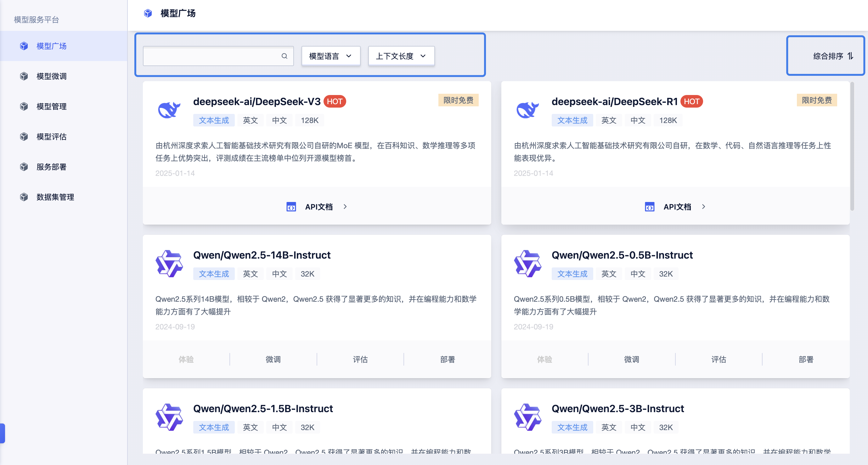Open 模型管理 via its cube icon
Screen dimensions: 868x465
tap(24, 106)
